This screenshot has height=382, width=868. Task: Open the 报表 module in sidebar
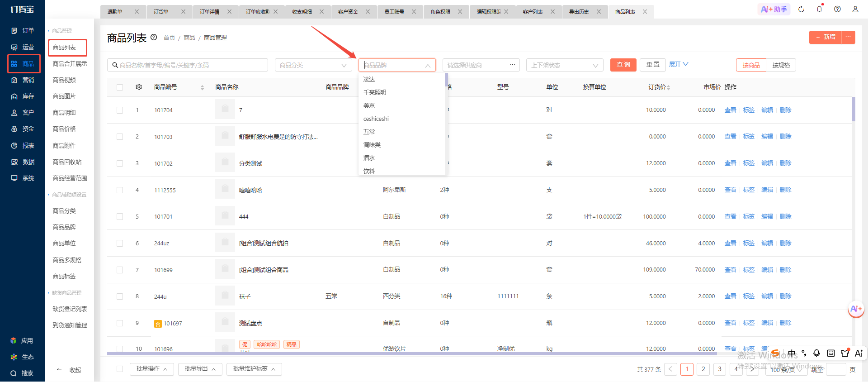[x=23, y=146]
